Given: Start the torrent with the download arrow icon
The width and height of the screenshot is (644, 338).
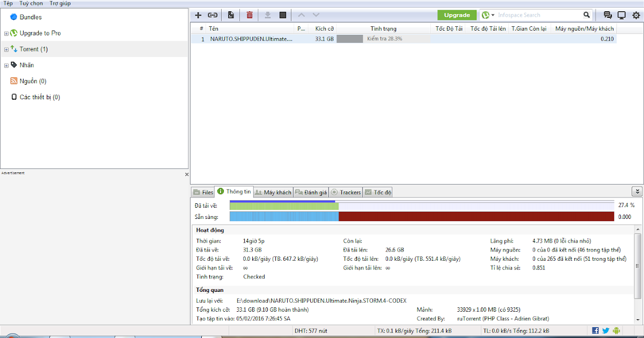Looking at the screenshot, I should coord(268,14).
